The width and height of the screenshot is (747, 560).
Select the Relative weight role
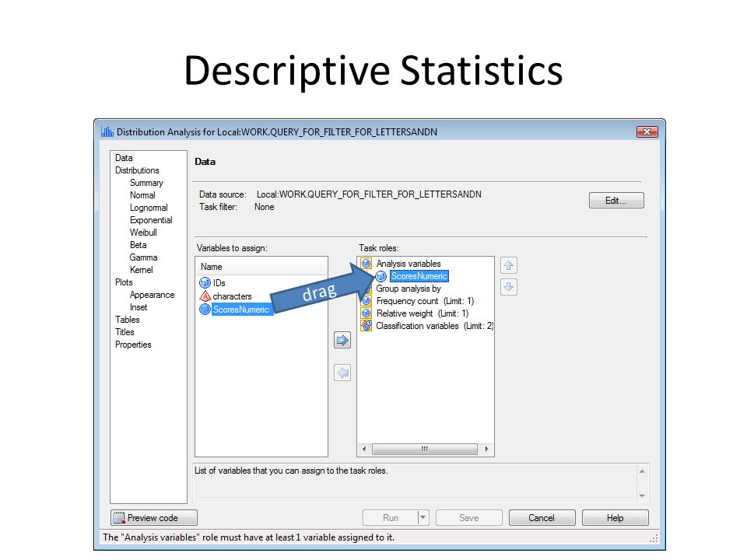(422, 313)
